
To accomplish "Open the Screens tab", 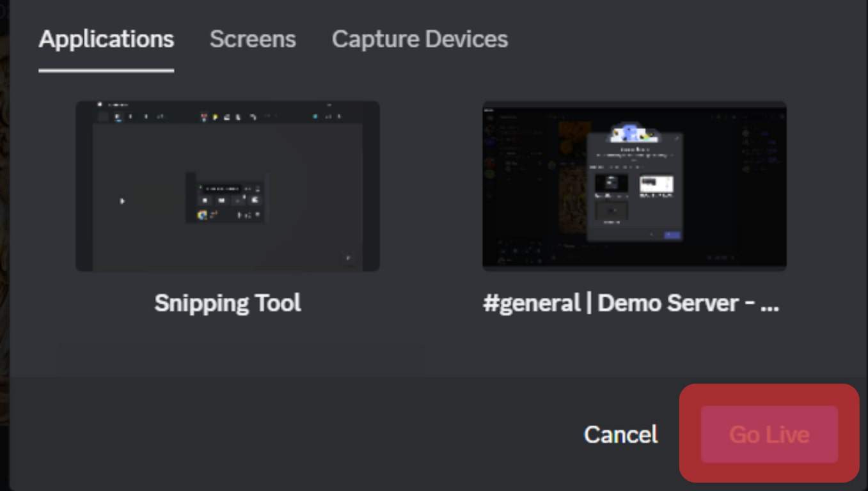I will [253, 40].
